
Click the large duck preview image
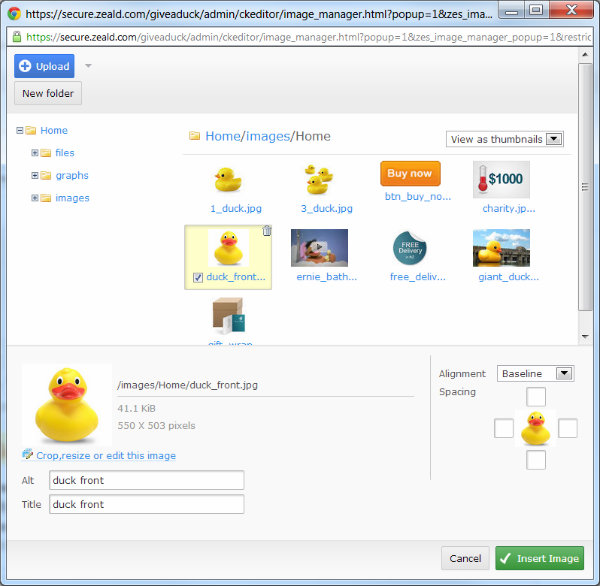(x=67, y=405)
